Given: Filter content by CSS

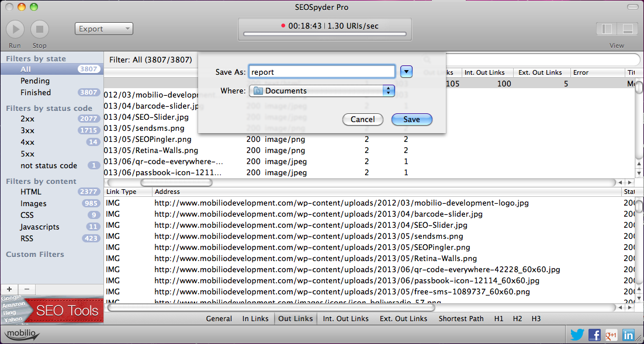Looking at the screenshot, I should tap(52, 215).
